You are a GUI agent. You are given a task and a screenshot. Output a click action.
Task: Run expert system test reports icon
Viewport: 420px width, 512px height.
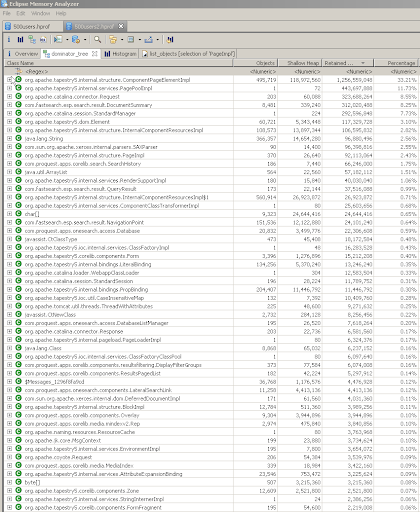click(x=58, y=40)
